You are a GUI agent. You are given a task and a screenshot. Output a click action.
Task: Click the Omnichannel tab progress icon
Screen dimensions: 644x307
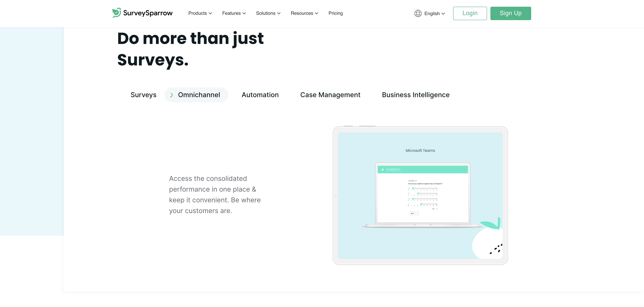171,95
